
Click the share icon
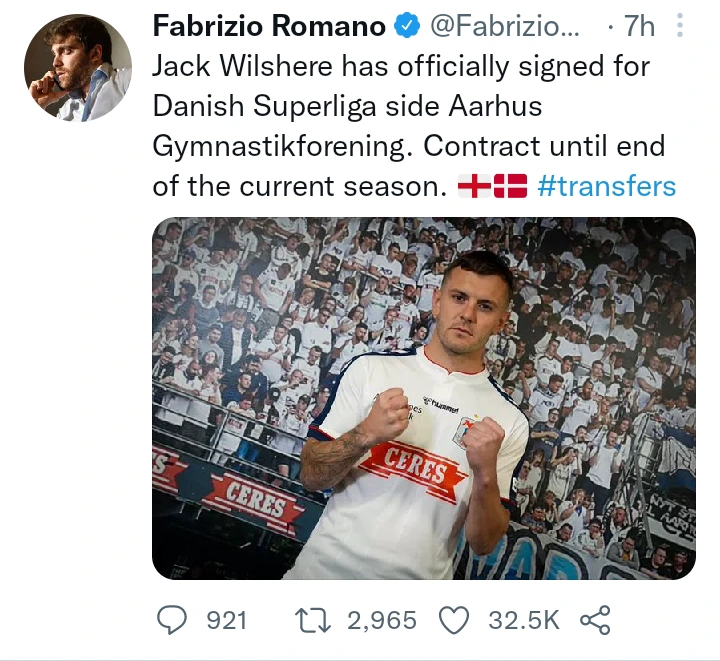pyautogui.click(x=596, y=621)
